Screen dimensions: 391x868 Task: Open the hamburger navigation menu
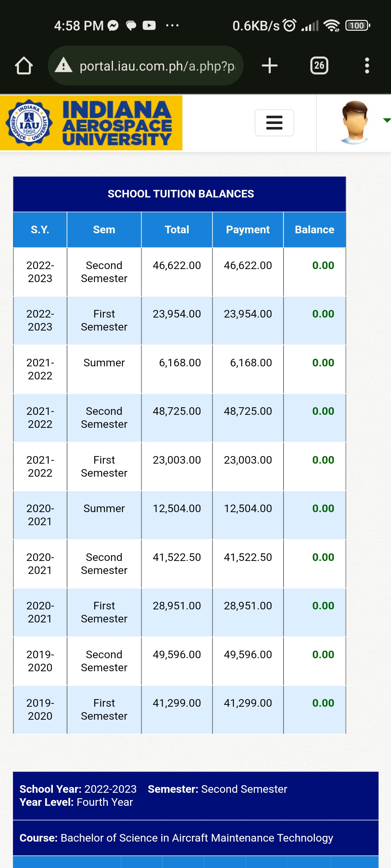[274, 123]
